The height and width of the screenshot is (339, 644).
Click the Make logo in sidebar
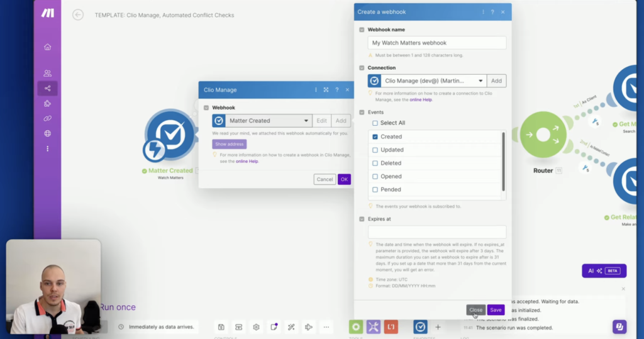(x=48, y=13)
